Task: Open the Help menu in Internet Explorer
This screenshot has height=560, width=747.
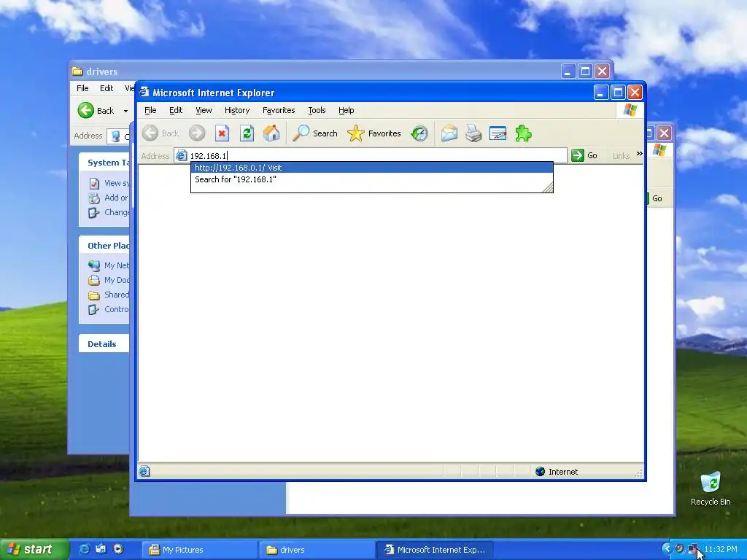Action: [347, 110]
